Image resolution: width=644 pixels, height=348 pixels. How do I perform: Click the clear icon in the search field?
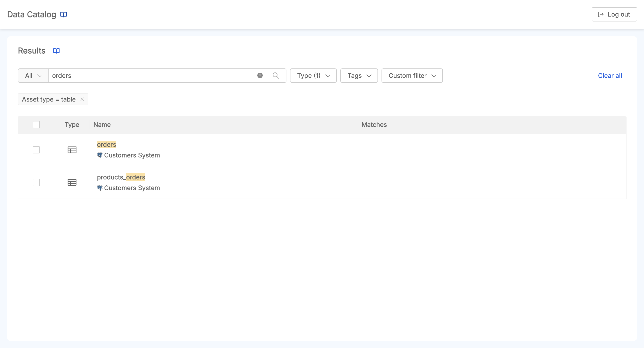[260, 75]
